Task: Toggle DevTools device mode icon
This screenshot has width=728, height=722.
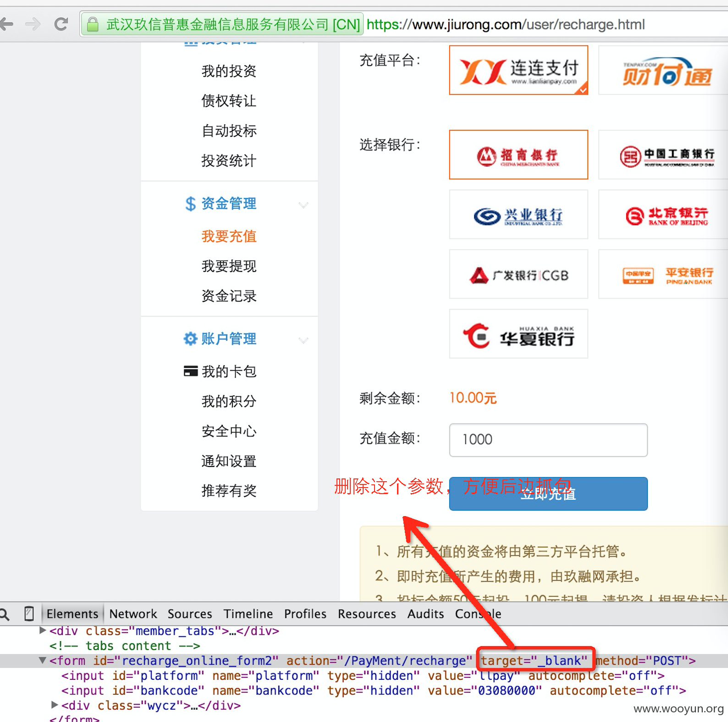Action: tap(29, 614)
